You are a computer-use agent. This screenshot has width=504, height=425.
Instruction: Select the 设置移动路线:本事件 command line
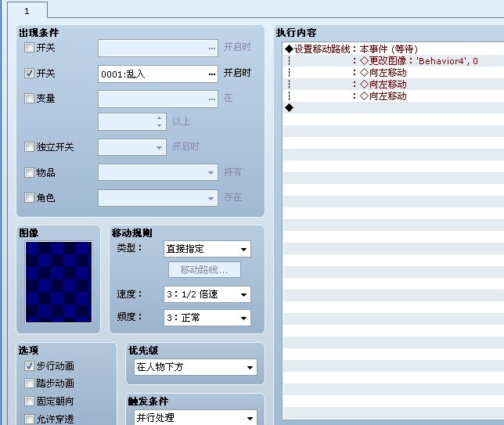coord(394,49)
